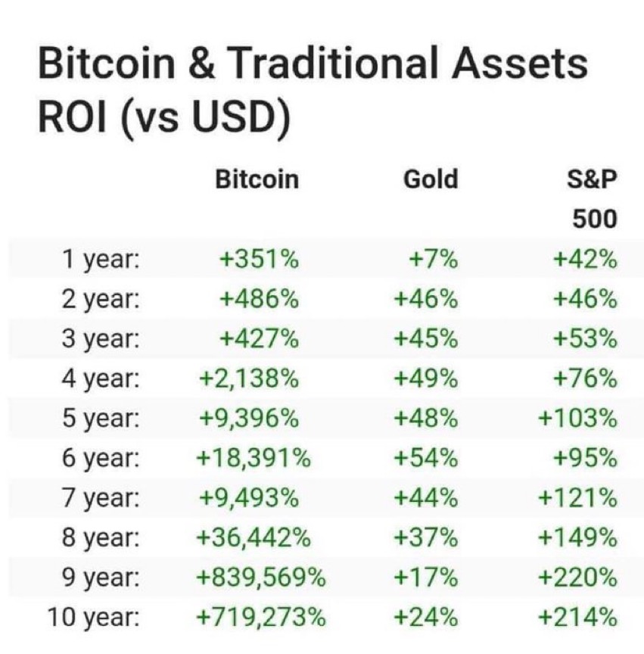Click Gold's +7% one-year value
This screenshot has height=654, width=644.
pyautogui.click(x=434, y=259)
